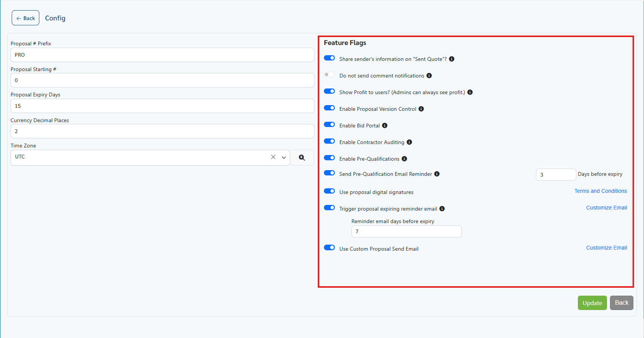Click info icon next to comment notifications

(x=429, y=76)
